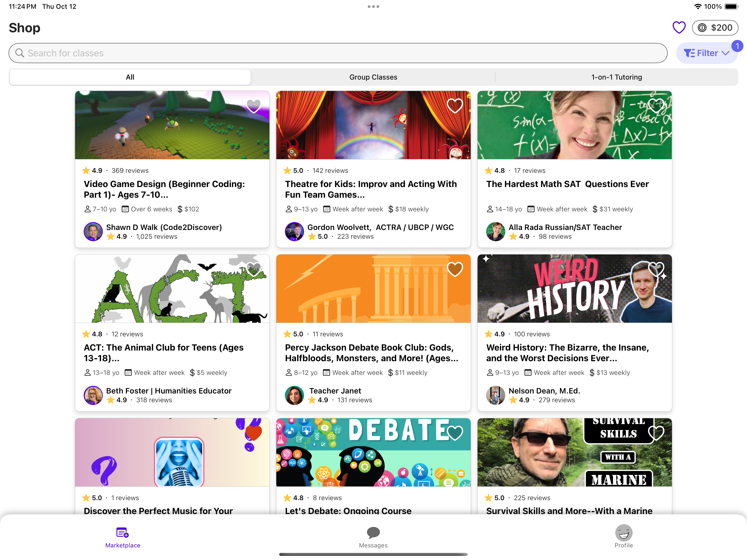This screenshot has height=560, width=747.
Task: Click Beth Foster | Humanities Educator name
Action: tap(169, 391)
